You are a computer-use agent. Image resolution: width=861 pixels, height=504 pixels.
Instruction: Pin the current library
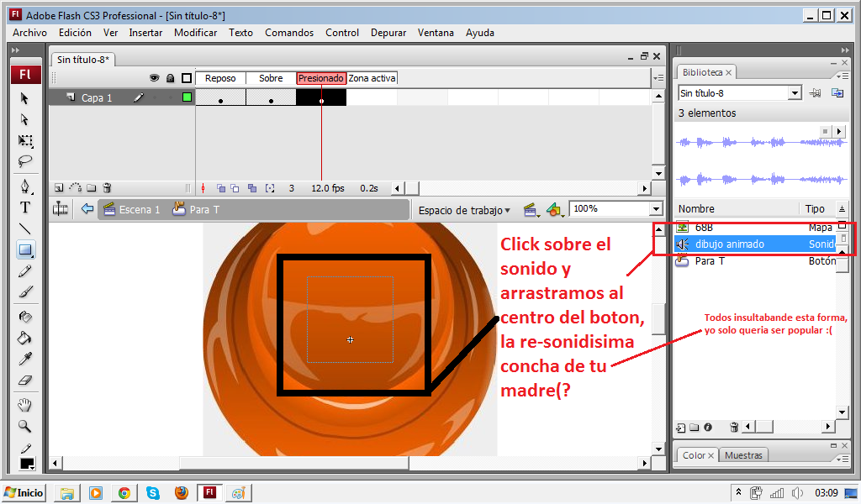pos(816,93)
